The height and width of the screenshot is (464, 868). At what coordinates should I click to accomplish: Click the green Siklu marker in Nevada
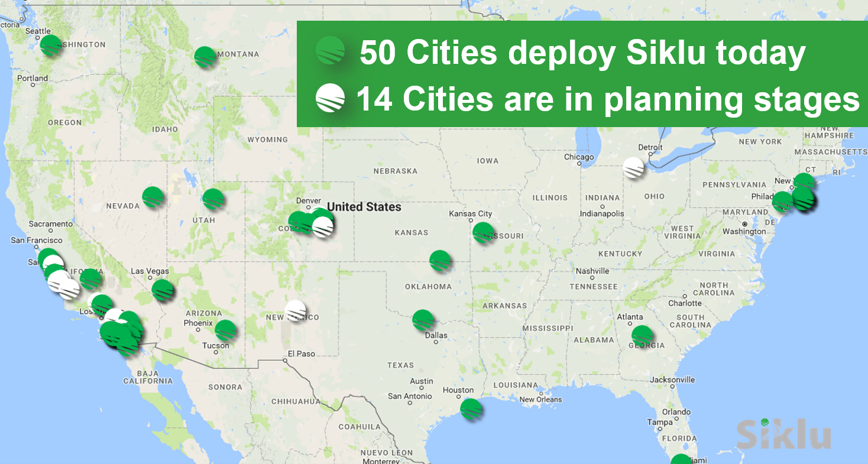(x=153, y=197)
